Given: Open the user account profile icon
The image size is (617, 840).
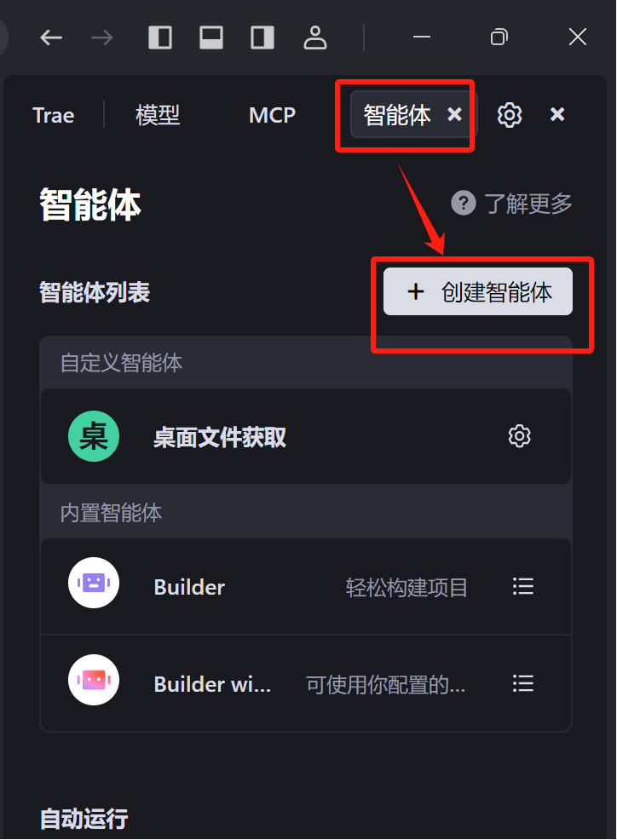Looking at the screenshot, I should click(x=315, y=37).
